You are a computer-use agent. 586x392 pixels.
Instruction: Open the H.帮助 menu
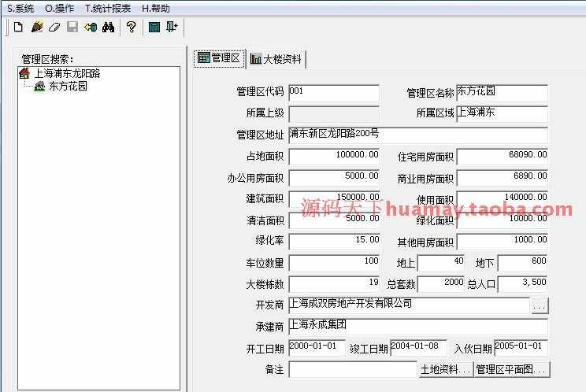click(x=156, y=8)
